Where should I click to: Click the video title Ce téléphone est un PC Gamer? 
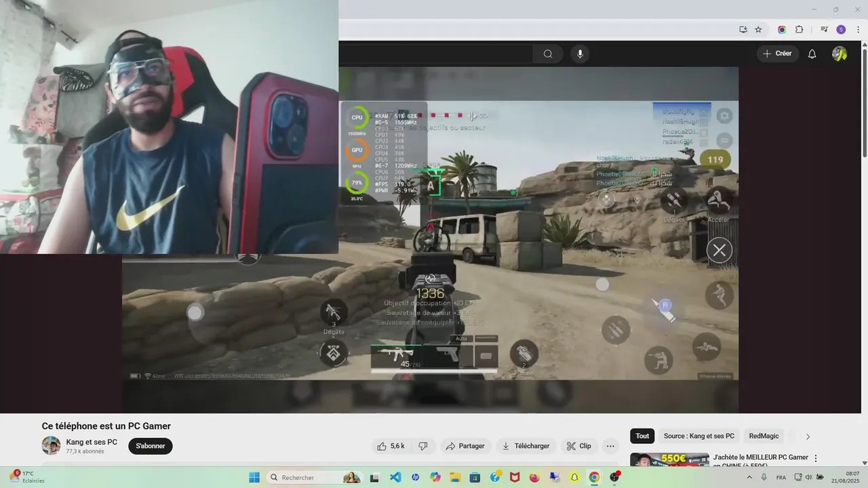(106, 426)
